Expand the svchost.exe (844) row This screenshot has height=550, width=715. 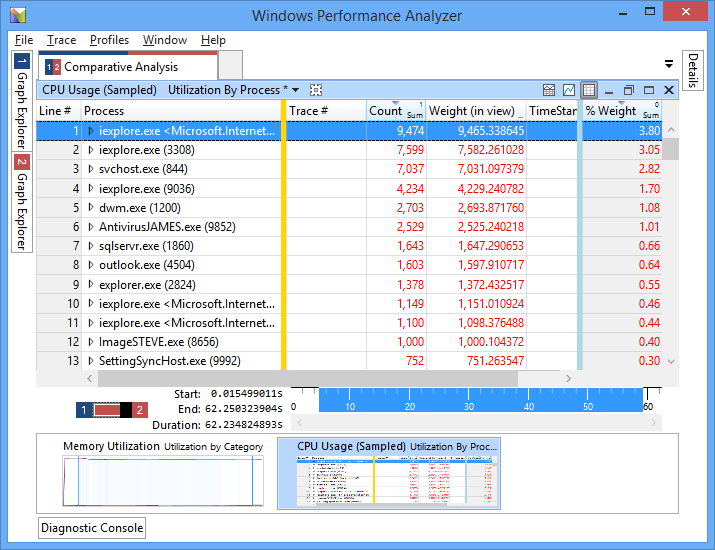91,169
